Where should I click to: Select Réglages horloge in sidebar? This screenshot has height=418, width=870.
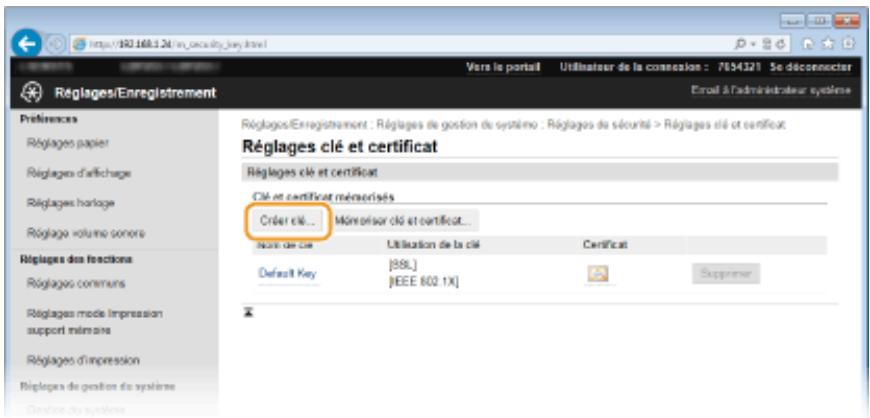[x=70, y=203]
